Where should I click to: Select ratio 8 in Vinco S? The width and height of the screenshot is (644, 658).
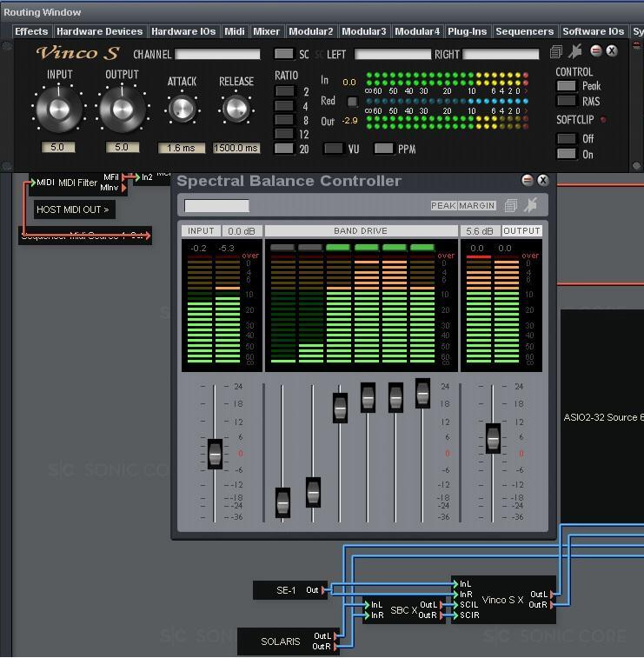pos(284,120)
